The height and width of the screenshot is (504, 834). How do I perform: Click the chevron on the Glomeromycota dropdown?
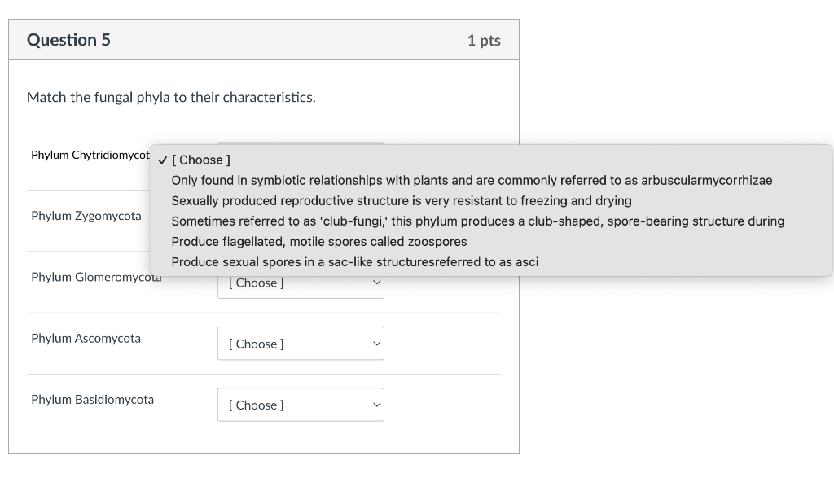tap(375, 283)
